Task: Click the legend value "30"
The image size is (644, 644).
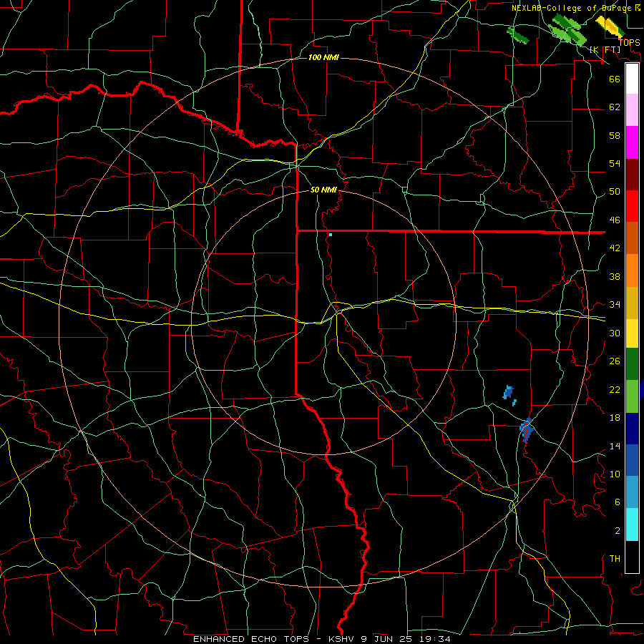Action: 615,333
